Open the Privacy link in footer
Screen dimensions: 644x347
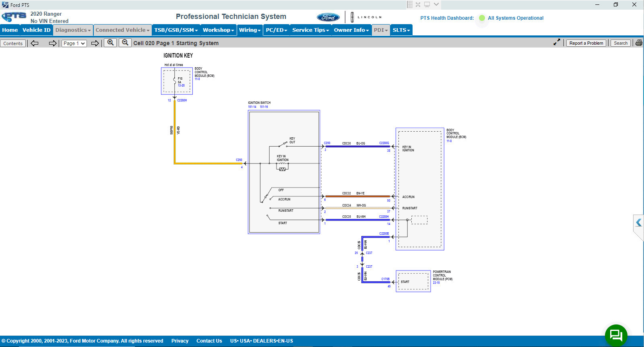point(180,341)
